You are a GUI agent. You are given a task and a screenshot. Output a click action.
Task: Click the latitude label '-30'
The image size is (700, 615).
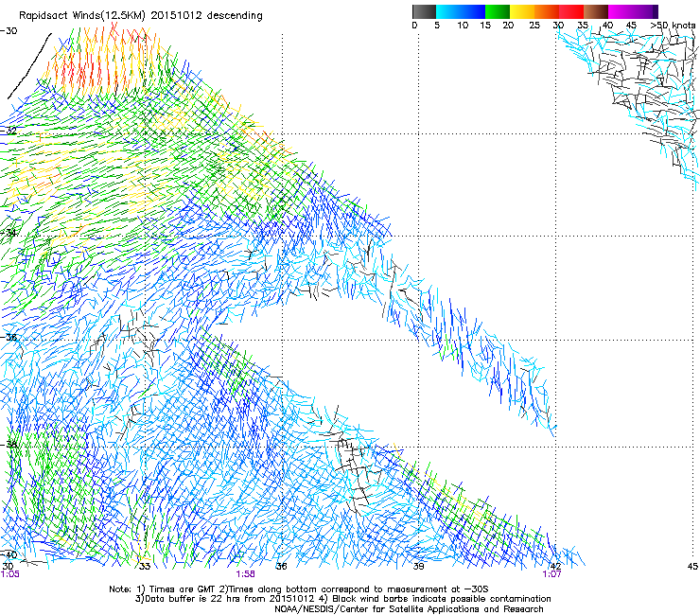[9, 31]
